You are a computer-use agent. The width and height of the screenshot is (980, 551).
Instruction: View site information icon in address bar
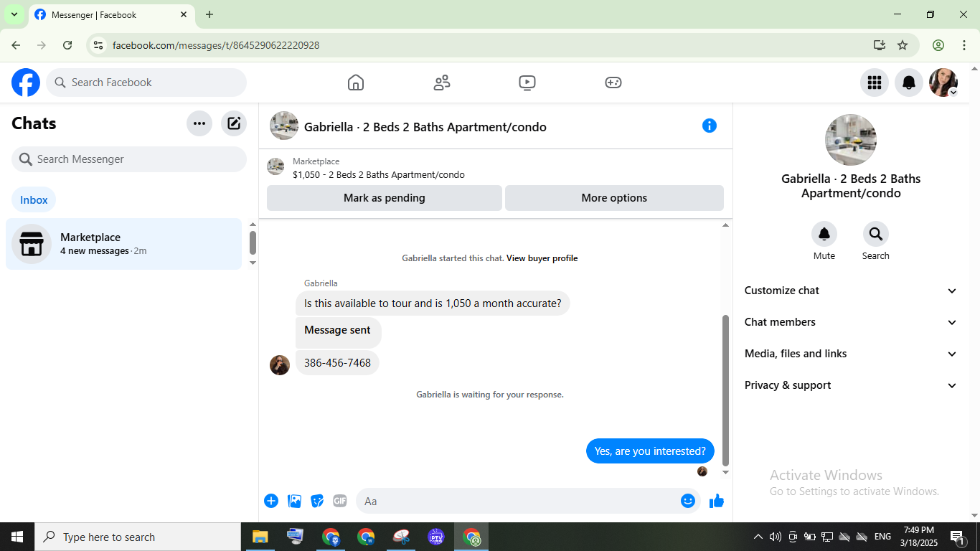[98, 45]
